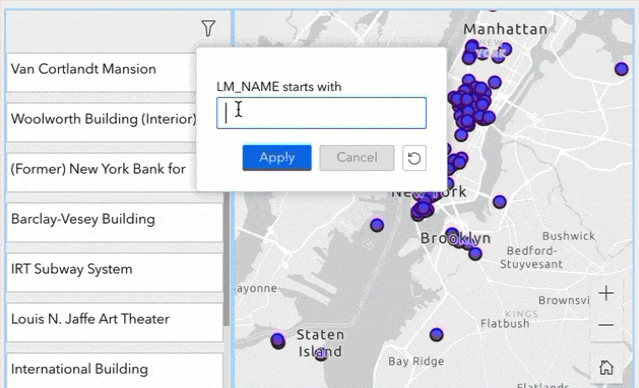639x388 pixels.
Task: Return map to home extent
Action: 606,367
